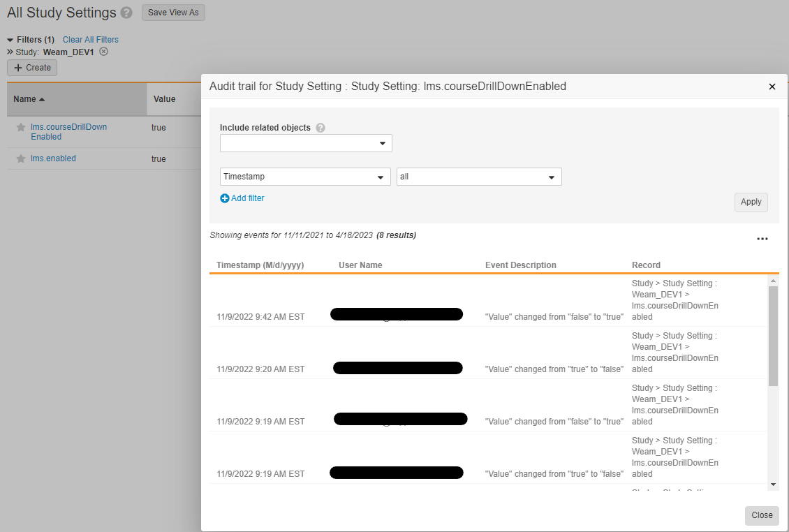Open the Timestamp filter field dropdown
Image resolution: width=789 pixels, height=532 pixels.
tap(305, 177)
